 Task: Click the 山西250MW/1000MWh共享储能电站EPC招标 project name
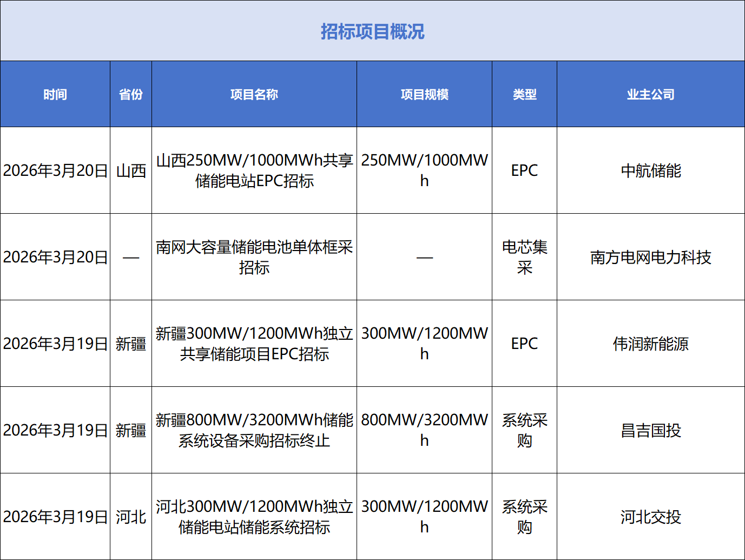coord(254,170)
